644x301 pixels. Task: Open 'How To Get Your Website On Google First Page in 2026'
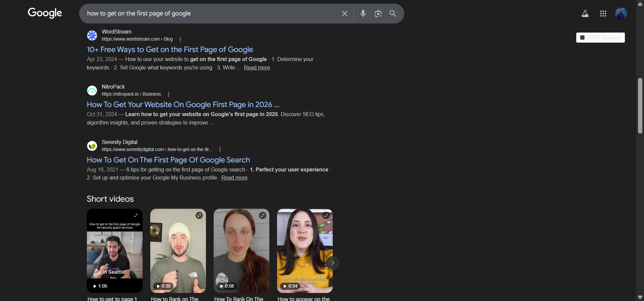click(183, 104)
